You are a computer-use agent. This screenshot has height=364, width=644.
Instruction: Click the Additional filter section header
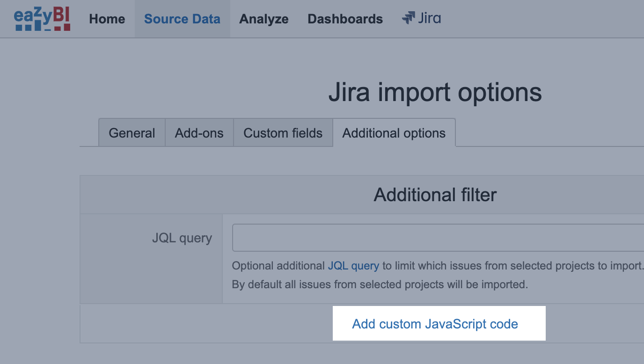pyautogui.click(x=435, y=195)
